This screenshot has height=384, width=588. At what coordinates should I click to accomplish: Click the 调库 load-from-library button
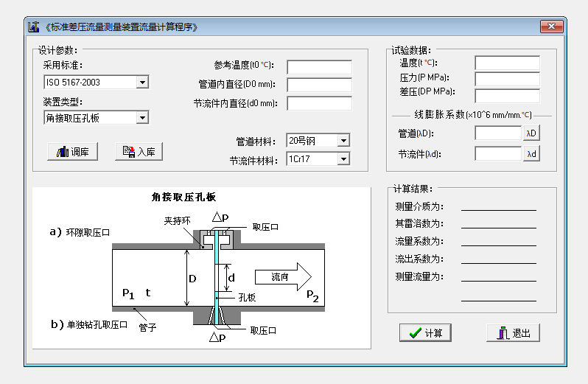click(72, 152)
